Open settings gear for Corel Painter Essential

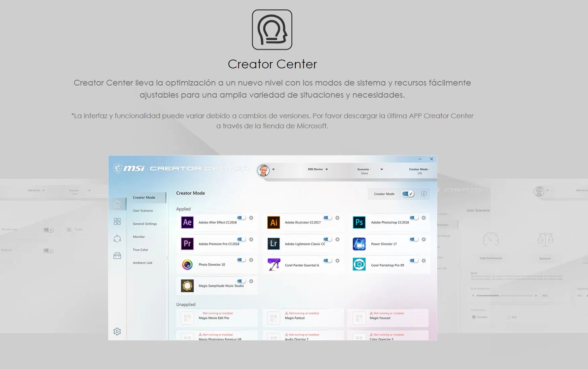click(x=337, y=261)
